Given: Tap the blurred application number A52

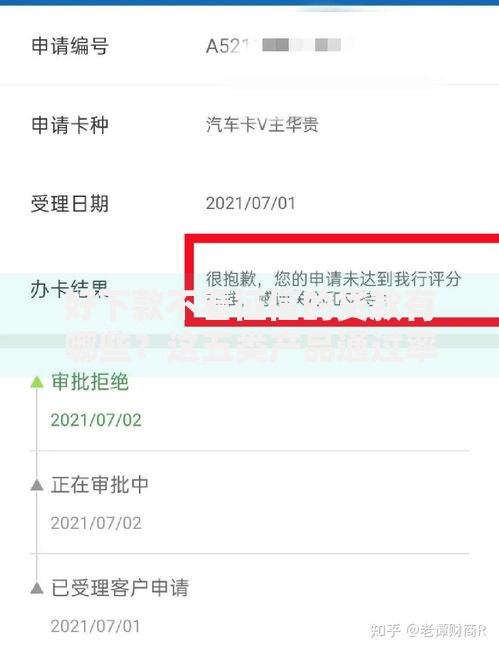Looking at the screenshot, I should [276, 45].
